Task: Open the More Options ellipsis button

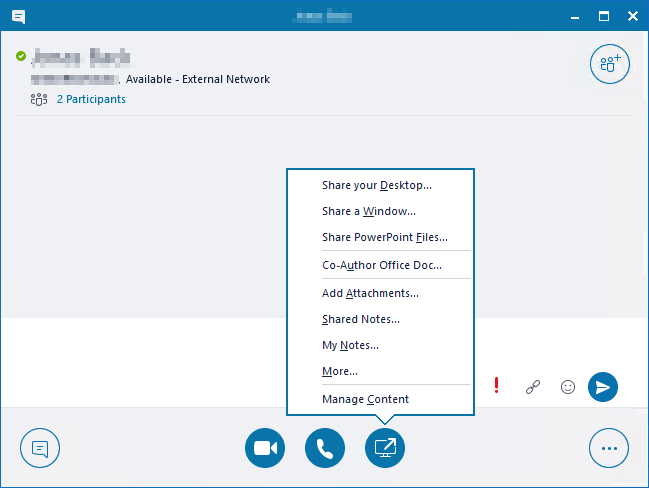Action: [x=609, y=448]
